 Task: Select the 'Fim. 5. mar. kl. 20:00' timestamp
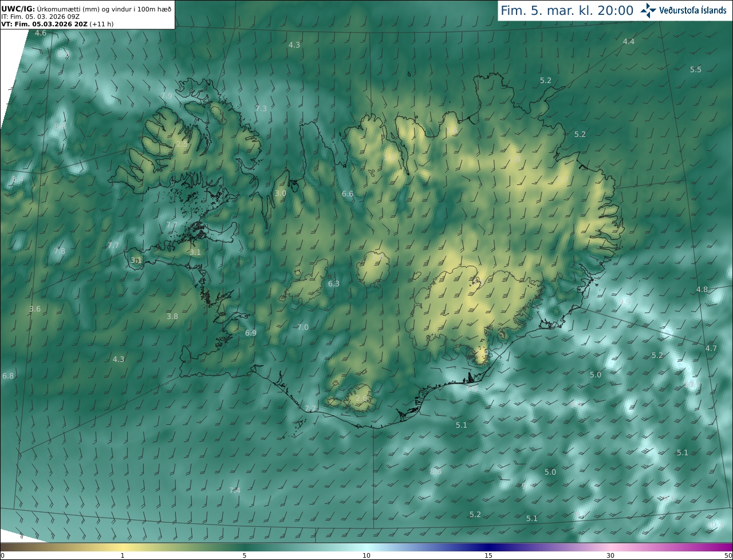[x=567, y=10]
